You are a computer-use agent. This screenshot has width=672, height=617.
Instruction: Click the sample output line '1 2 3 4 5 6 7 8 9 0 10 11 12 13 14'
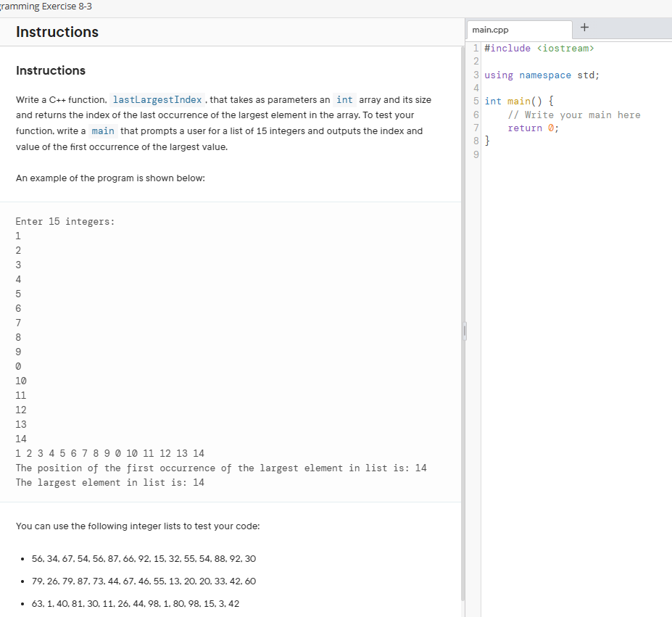click(x=109, y=454)
